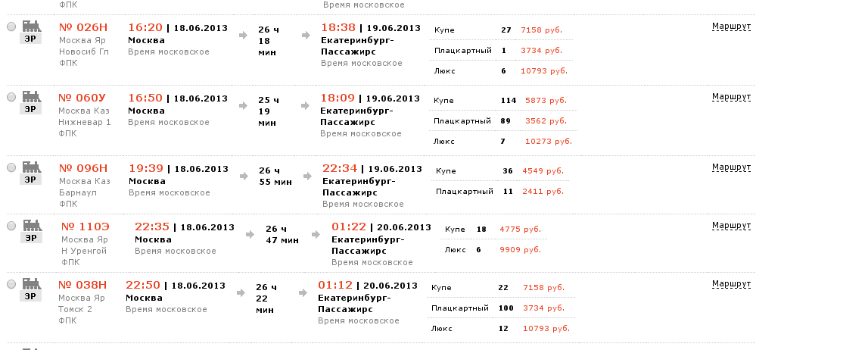Select radio button for train № 096Н

coord(11,167)
